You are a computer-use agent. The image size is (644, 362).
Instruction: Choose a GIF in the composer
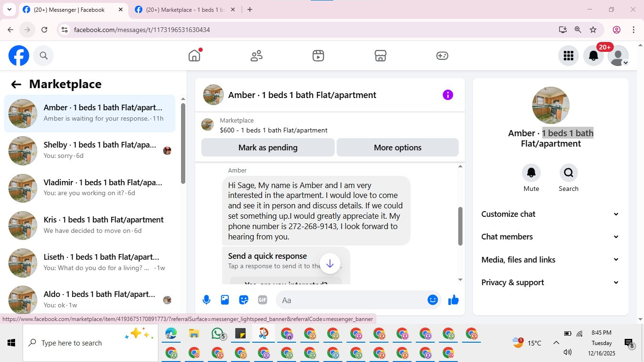pos(263,300)
